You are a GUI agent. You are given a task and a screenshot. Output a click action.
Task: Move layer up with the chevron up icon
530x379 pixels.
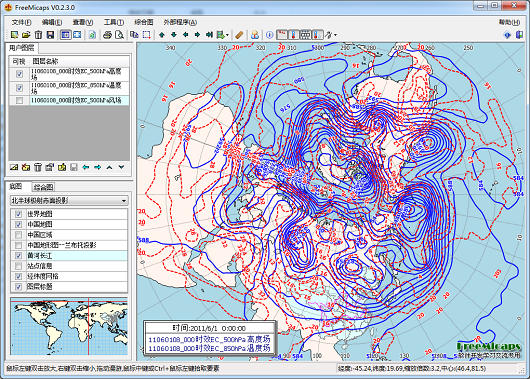coord(109,167)
